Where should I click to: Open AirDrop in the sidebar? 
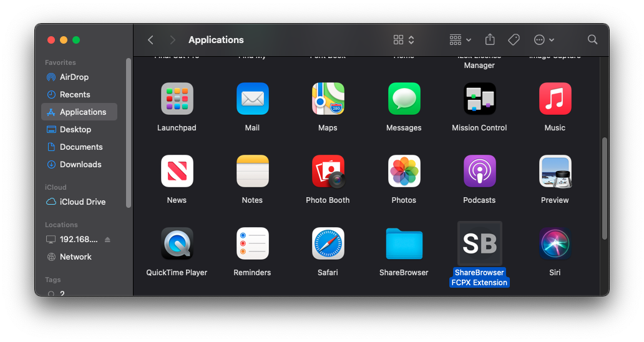point(79,77)
